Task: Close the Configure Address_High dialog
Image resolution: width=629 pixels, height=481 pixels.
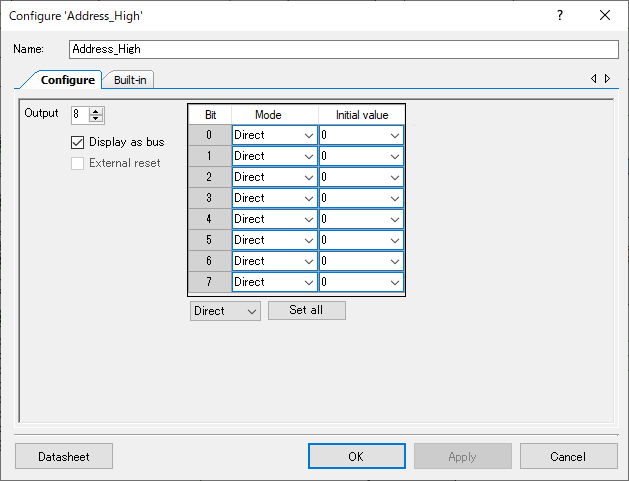Action: 605,16
